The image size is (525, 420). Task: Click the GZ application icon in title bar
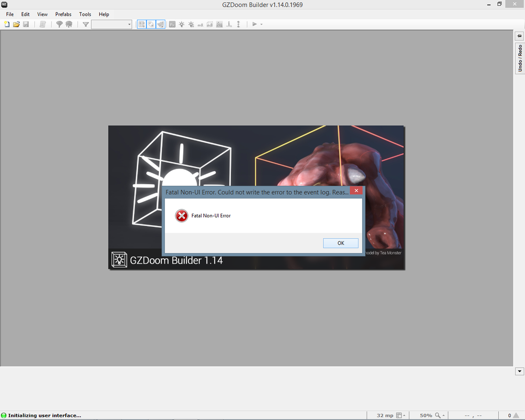coord(4,4)
